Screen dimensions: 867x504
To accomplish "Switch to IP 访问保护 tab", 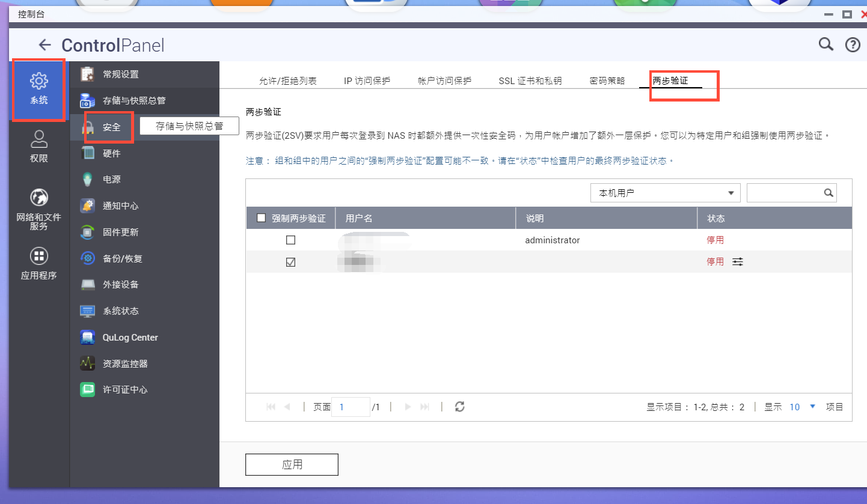I will [367, 80].
